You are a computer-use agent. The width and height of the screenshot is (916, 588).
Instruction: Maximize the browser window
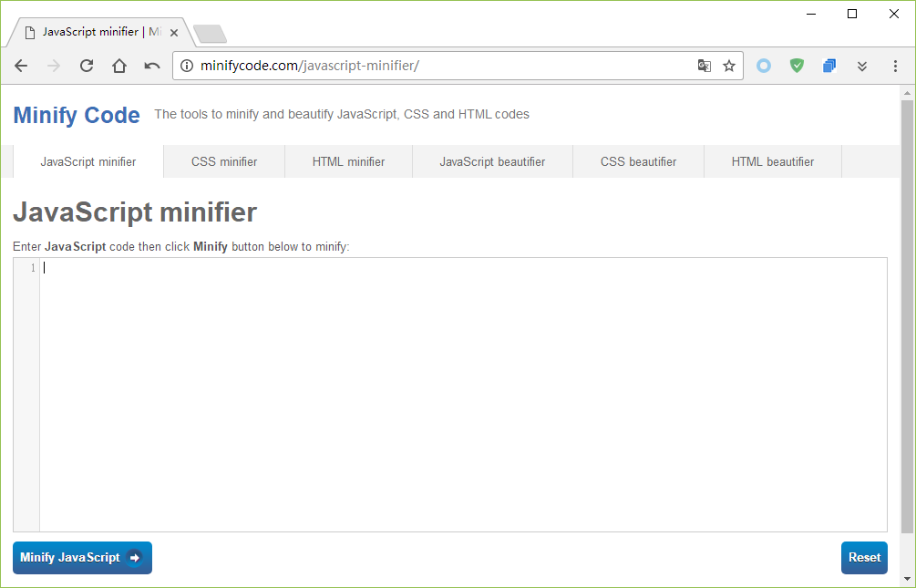852,14
